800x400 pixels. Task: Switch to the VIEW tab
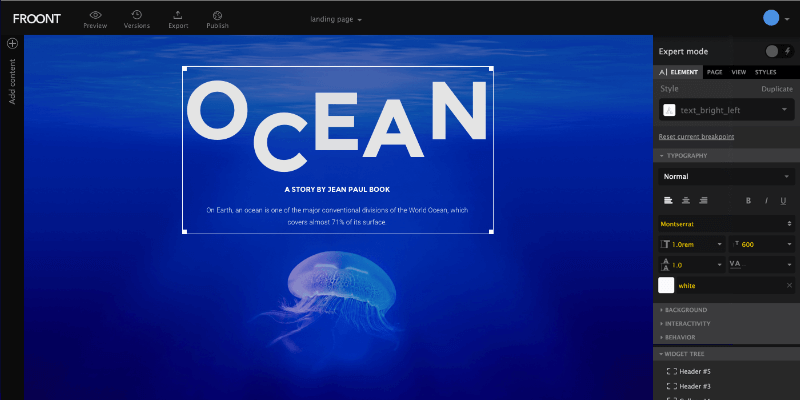click(x=739, y=72)
